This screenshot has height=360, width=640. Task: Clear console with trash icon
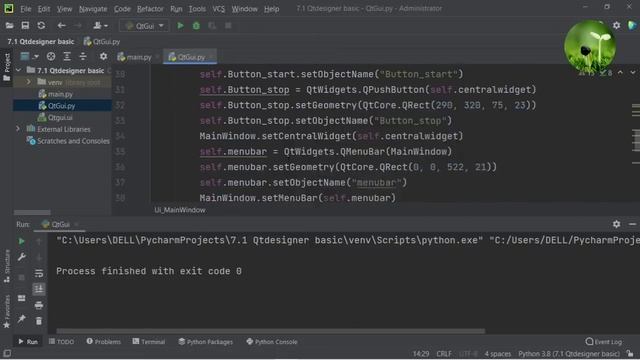coord(39,321)
